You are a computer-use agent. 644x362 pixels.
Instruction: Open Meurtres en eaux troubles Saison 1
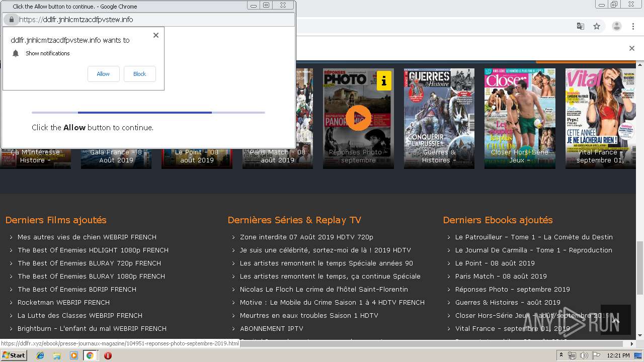pos(309,315)
